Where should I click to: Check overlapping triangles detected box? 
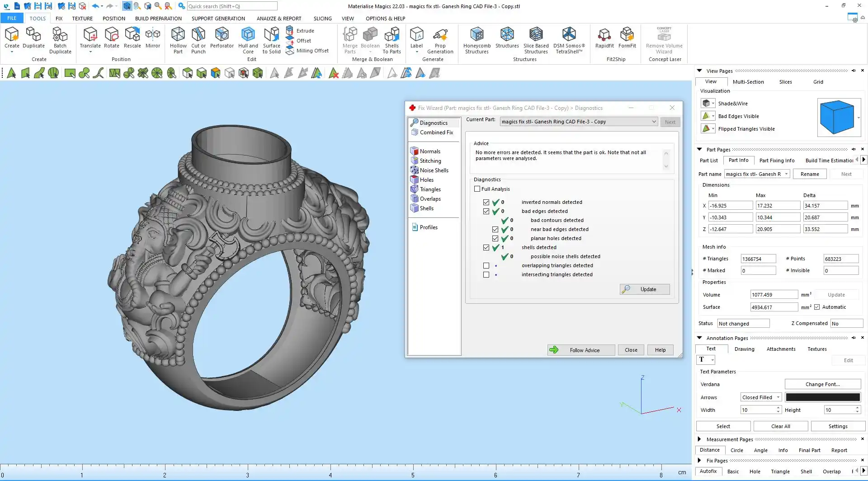coord(486,266)
